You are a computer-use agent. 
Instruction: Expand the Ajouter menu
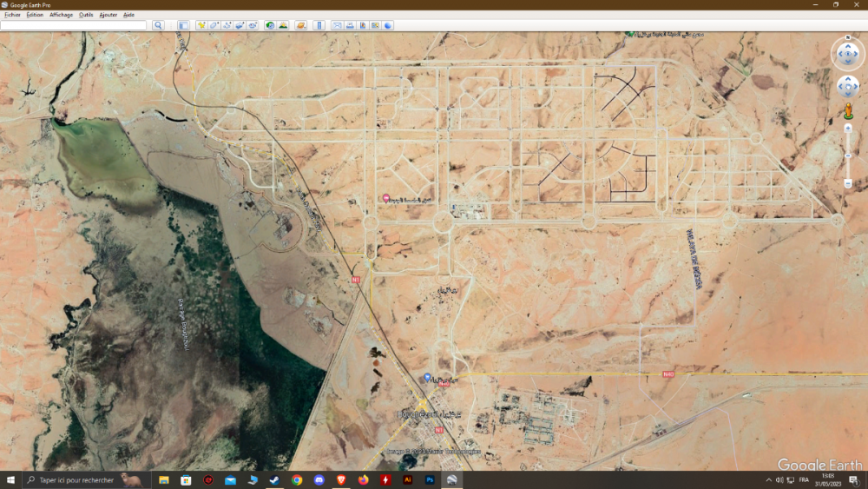pyautogui.click(x=108, y=15)
